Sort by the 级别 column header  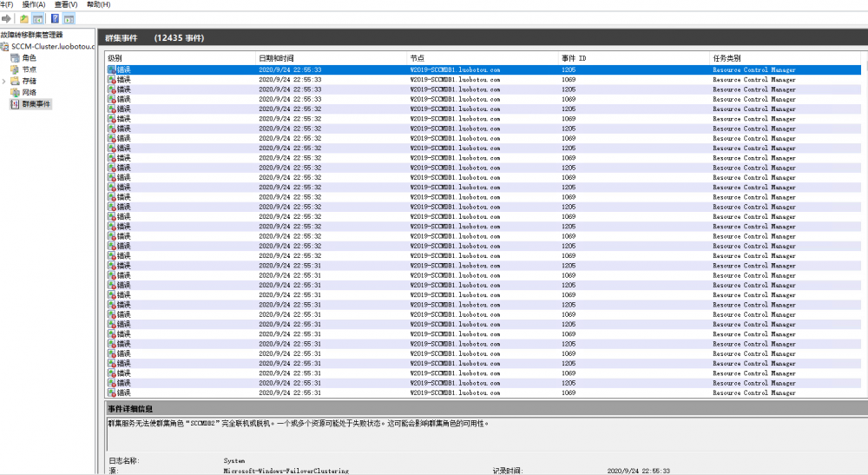point(115,58)
